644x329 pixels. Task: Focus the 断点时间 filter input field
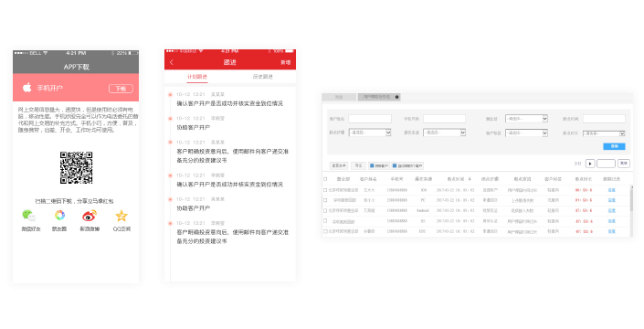(x=604, y=119)
